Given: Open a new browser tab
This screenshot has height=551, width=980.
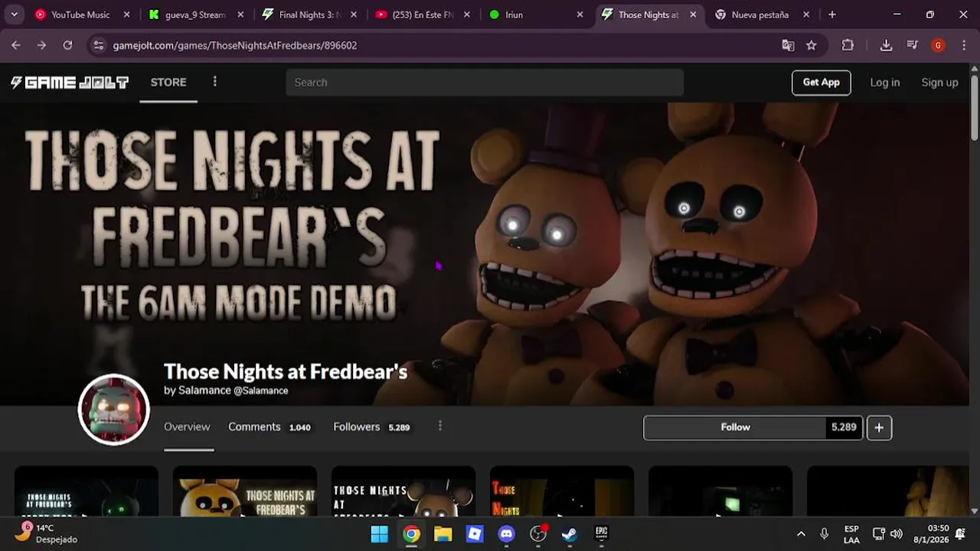Looking at the screenshot, I should [x=832, y=15].
